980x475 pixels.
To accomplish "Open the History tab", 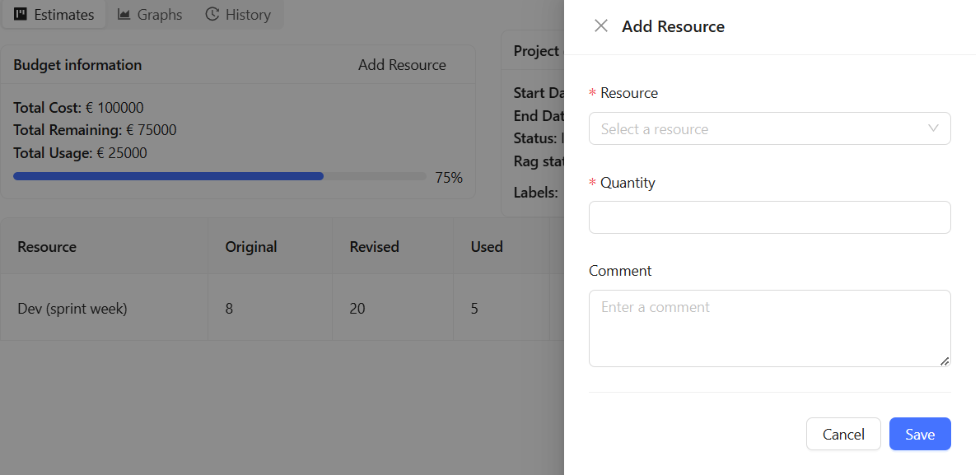I will tap(247, 15).
